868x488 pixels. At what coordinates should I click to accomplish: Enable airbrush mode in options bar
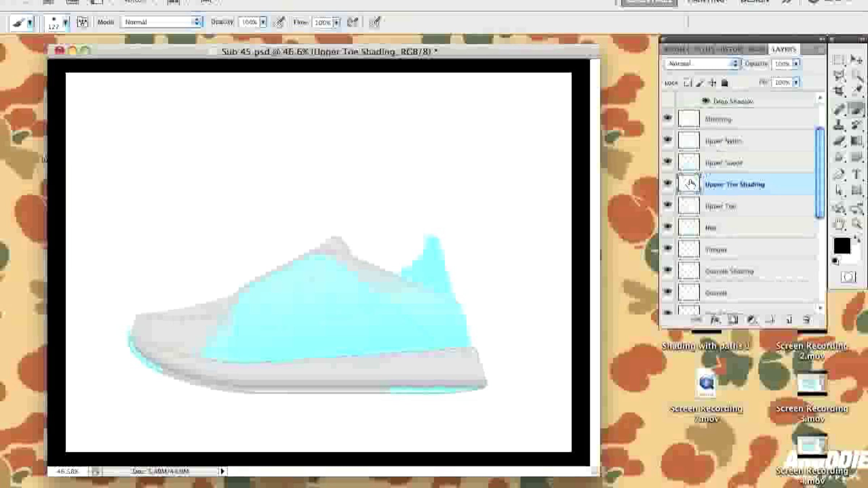[352, 22]
